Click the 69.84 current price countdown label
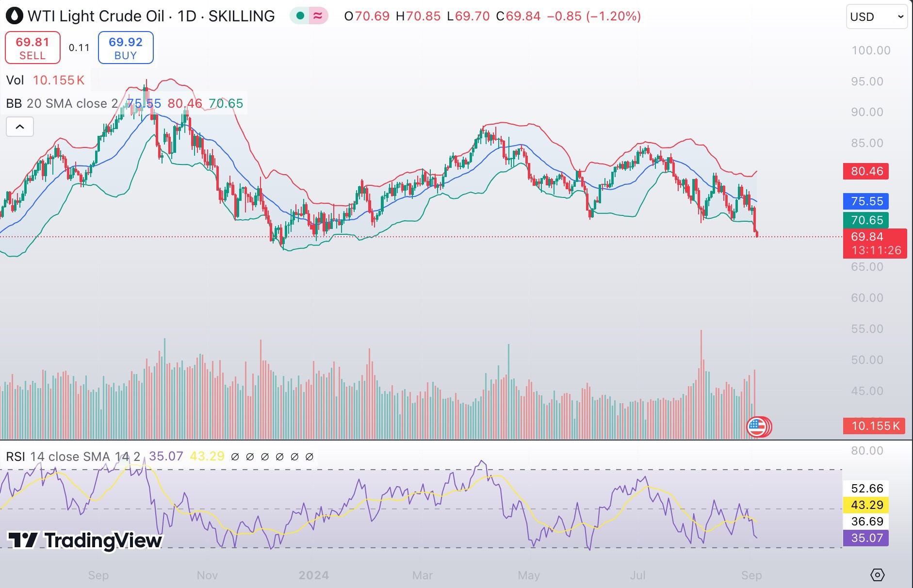This screenshot has width=913, height=588. 875,244
